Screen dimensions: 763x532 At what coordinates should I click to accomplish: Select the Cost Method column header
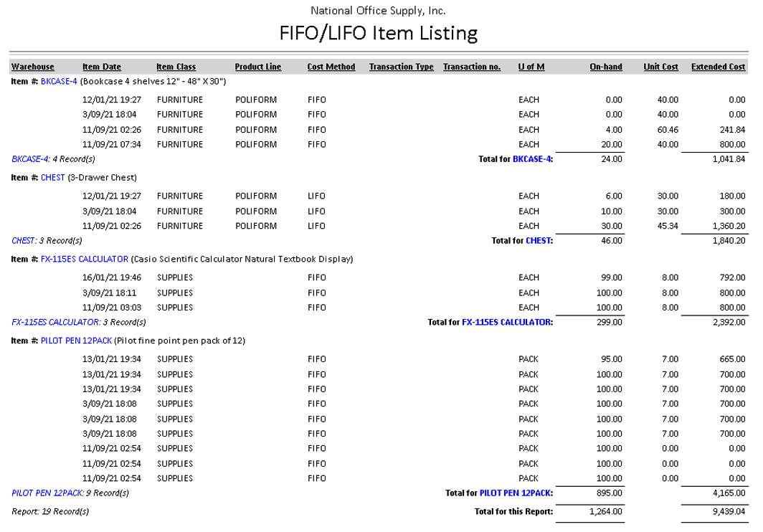click(x=331, y=67)
